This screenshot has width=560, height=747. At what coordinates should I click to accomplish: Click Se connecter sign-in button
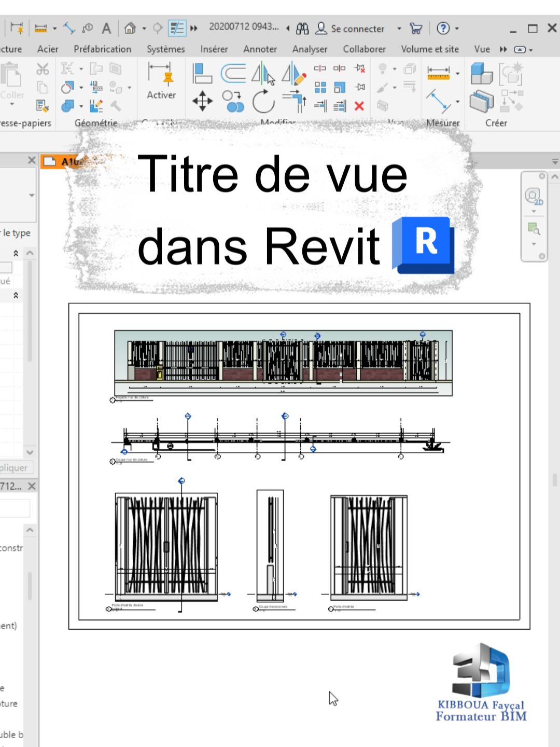(x=351, y=29)
